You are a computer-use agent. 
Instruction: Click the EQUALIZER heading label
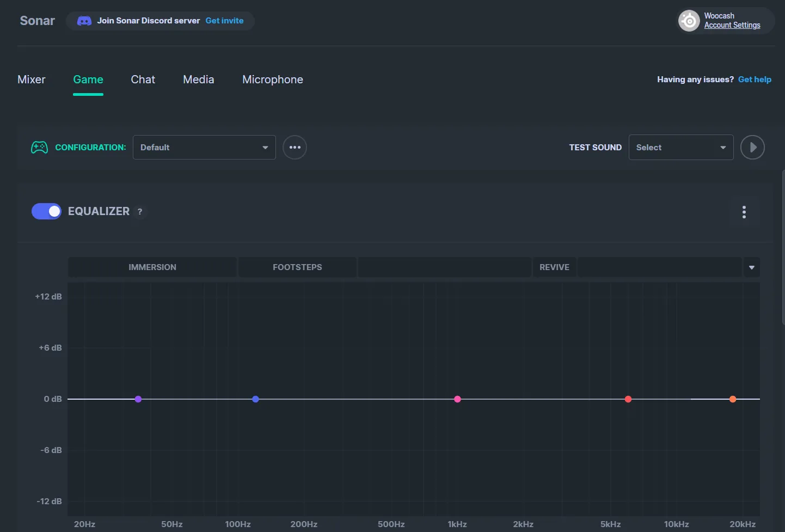99,211
